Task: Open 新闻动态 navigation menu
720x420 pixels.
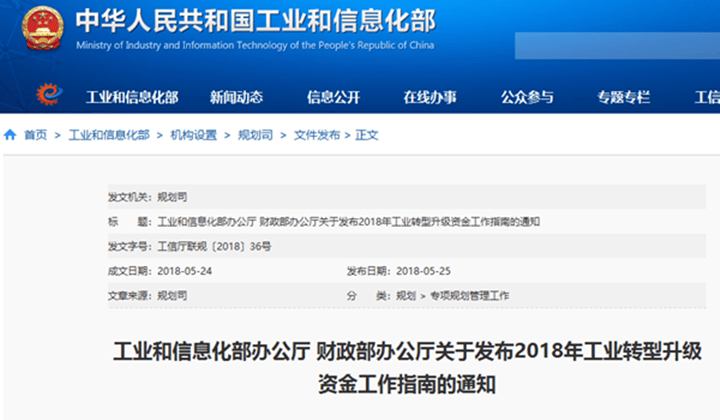Action: [236, 97]
